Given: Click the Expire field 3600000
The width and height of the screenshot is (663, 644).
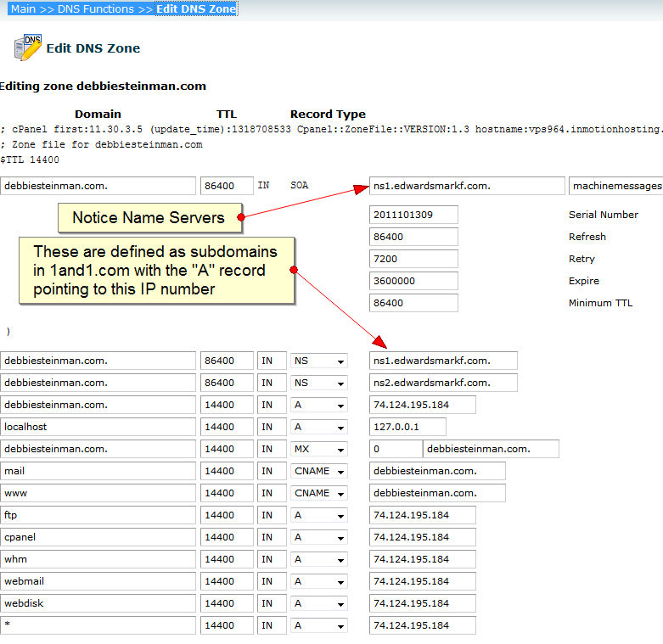Looking at the screenshot, I should pos(413,281).
